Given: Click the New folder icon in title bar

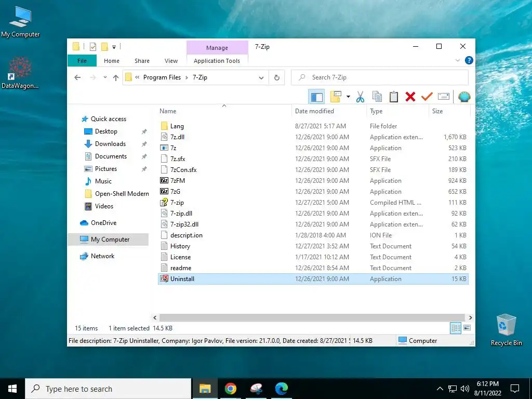Looking at the screenshot, I should pyautogui.click(x=104, y=47).
